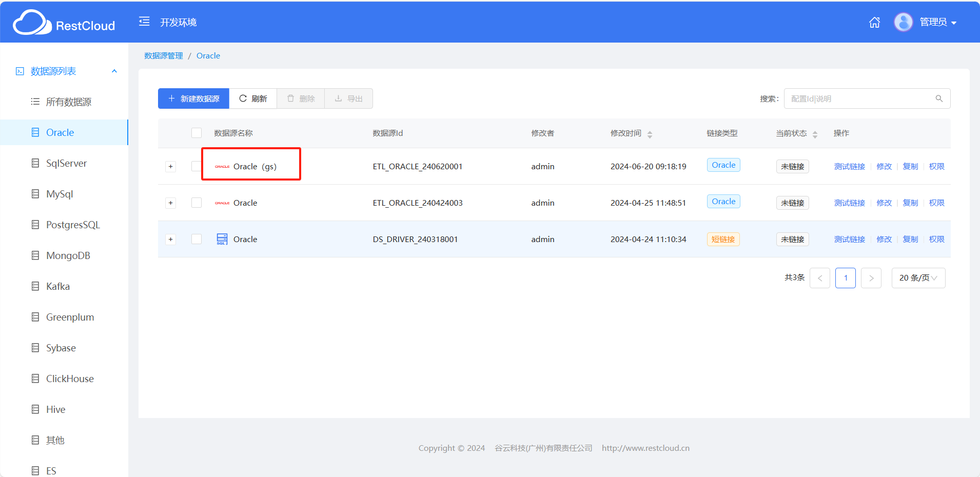Viewport: 980px width, 477px height.
Task: Click the database icon beside Sybase
Action: (35, 348)
